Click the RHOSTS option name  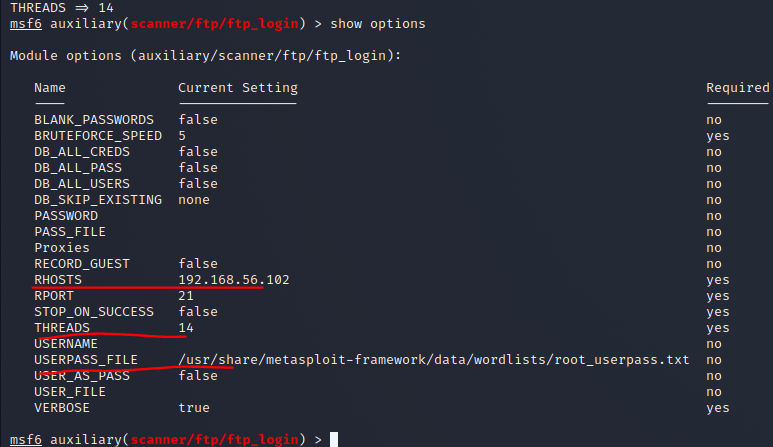(x=58, y=280)
